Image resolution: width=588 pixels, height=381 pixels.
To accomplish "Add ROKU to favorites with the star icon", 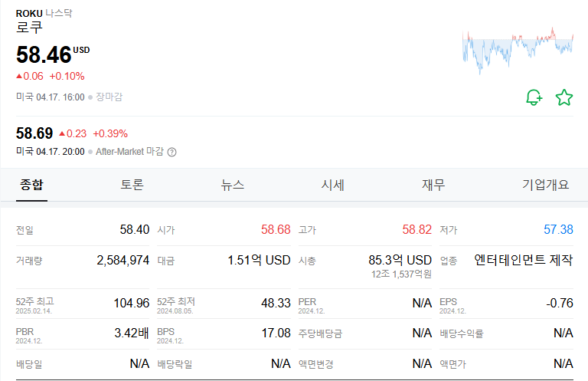I will pos(564,97).
